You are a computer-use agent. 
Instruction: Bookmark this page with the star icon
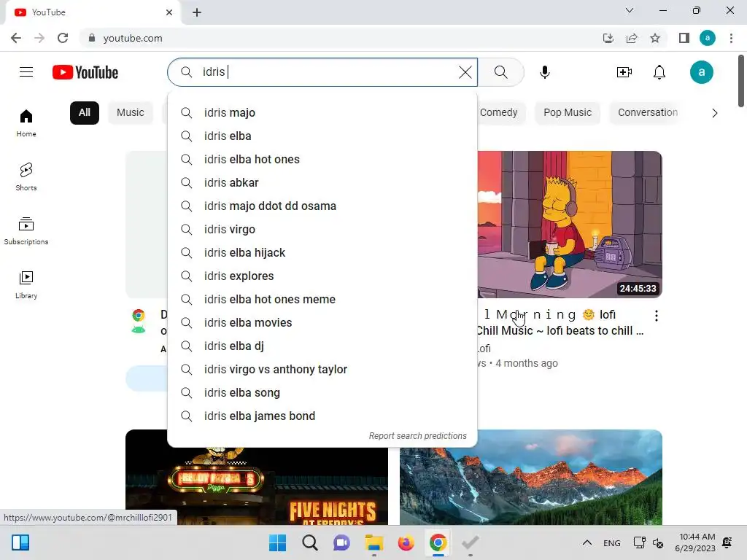coord(655,38)
